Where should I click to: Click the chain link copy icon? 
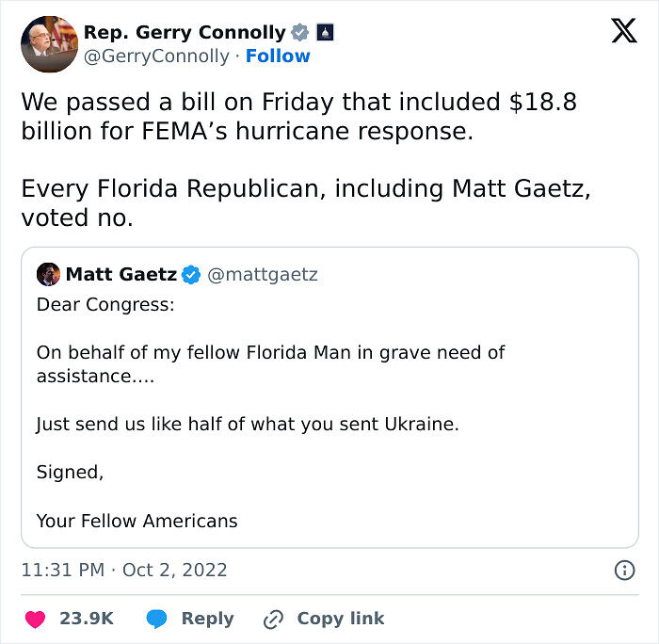(274, 619)
